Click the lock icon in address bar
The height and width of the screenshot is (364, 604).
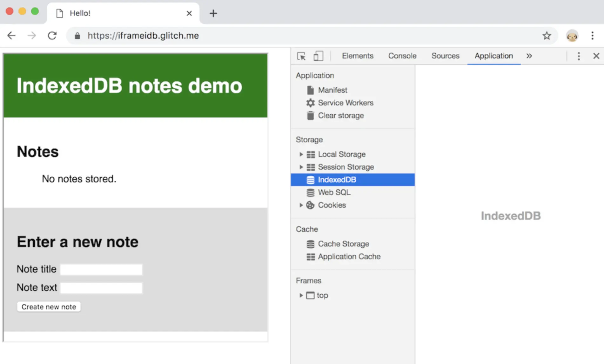77,36
